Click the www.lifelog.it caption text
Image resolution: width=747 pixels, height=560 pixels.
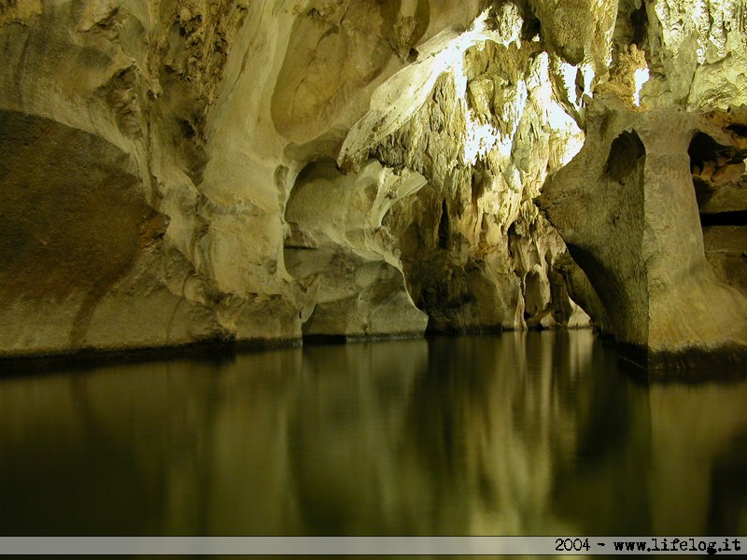677,545
